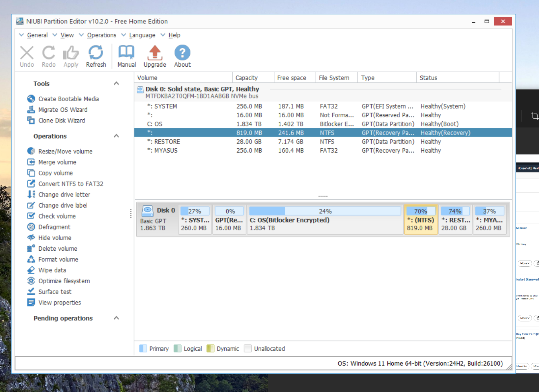Open the General menu
The height and width of the screenshot is (392, 539).
coord(37,35)
